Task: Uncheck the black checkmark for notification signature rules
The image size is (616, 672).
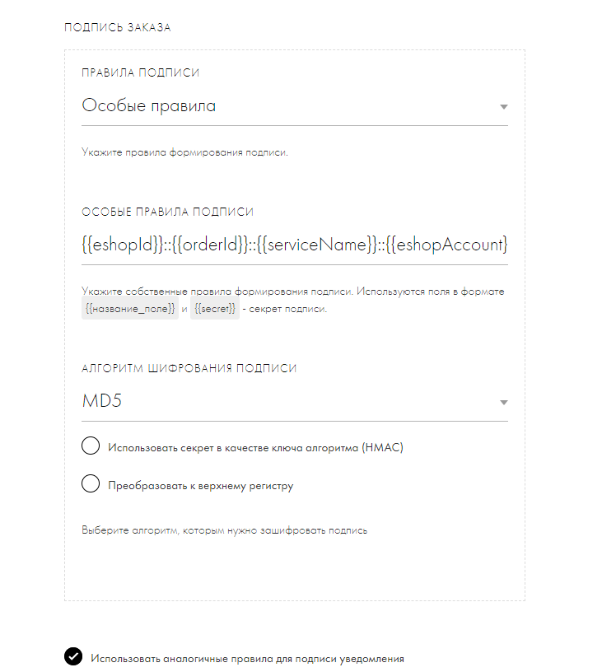Action: 73,656
